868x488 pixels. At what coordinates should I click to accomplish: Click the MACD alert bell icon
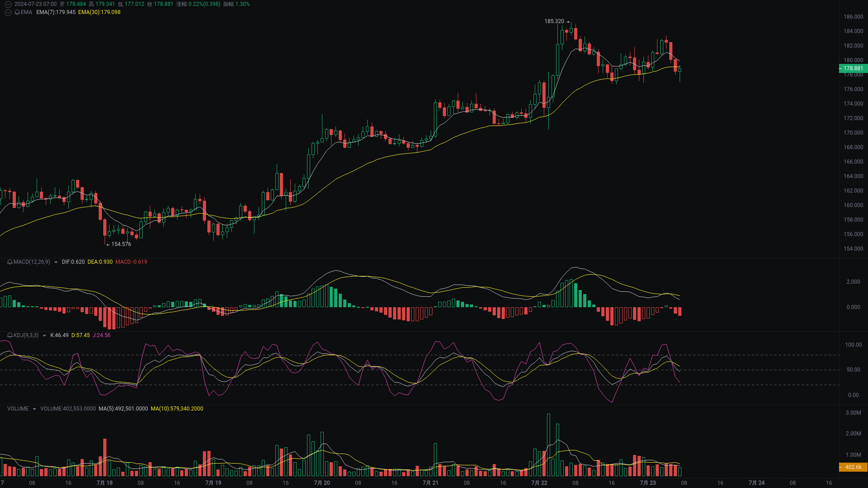click(10, 262)
